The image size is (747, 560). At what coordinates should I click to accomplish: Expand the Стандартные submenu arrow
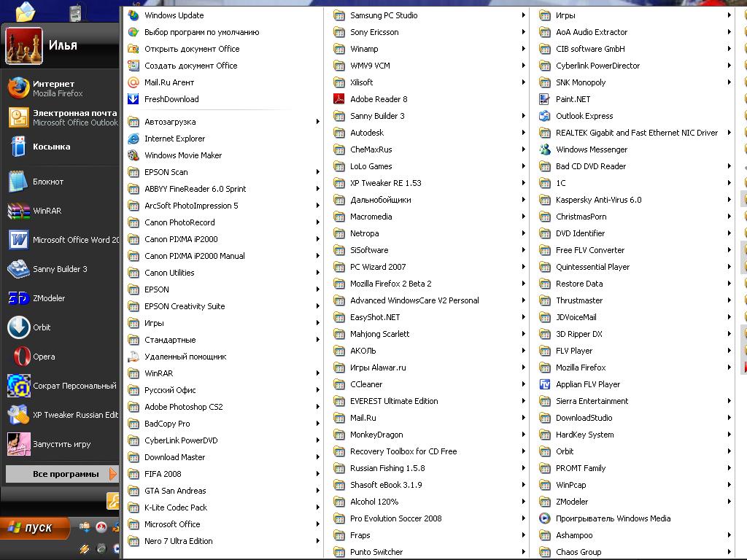tap(317, 340)
